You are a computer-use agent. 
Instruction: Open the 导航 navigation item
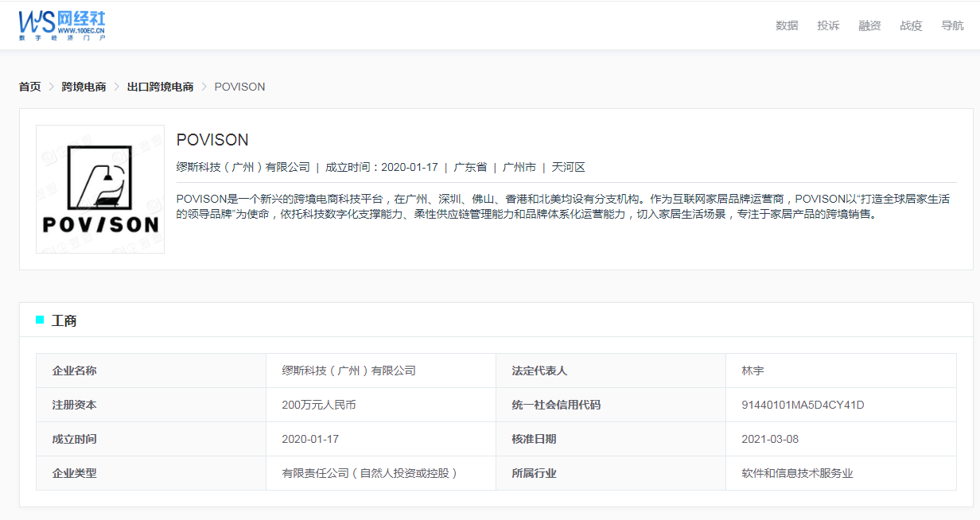pyautogui.click(x=952, y=25)
